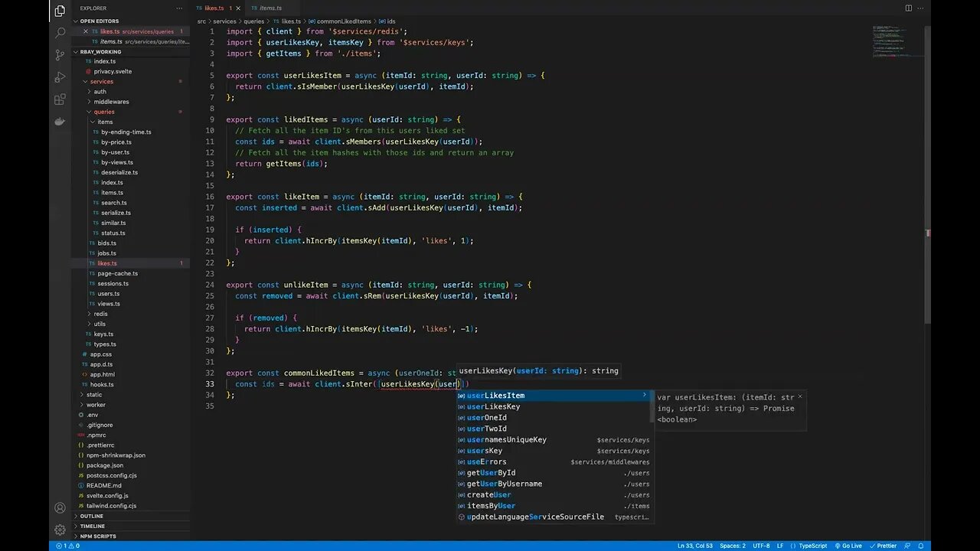Open deserialize.ts file
The image size is (980, 551).
pos(119,172)
